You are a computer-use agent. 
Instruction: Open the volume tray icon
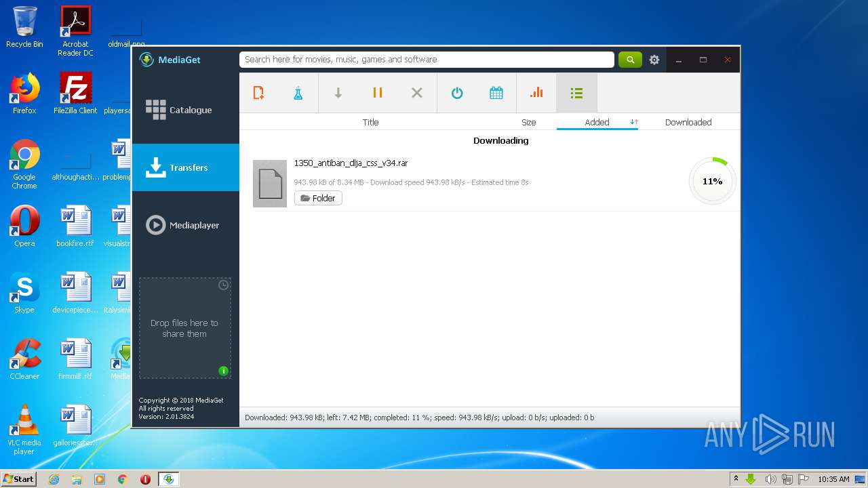[x=770, y=479]
